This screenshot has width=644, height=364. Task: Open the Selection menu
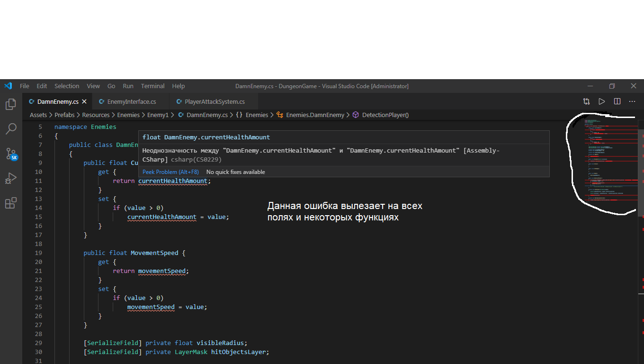pos(67,86)
